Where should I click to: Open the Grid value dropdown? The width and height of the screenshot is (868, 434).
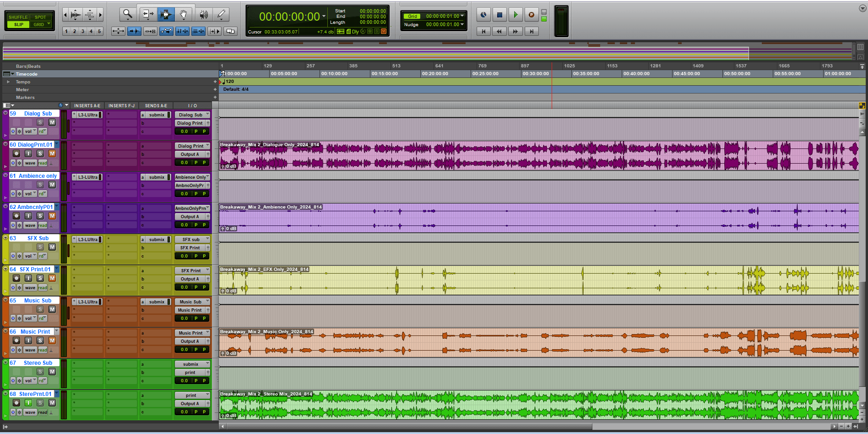(x=462, y=16)
